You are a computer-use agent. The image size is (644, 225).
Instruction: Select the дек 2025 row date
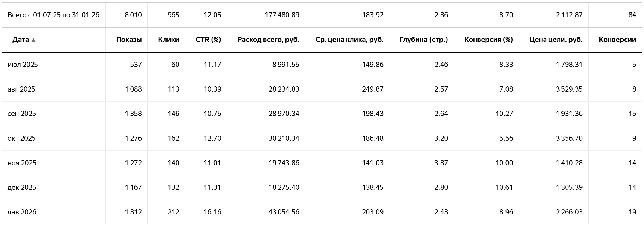(22, 187)
